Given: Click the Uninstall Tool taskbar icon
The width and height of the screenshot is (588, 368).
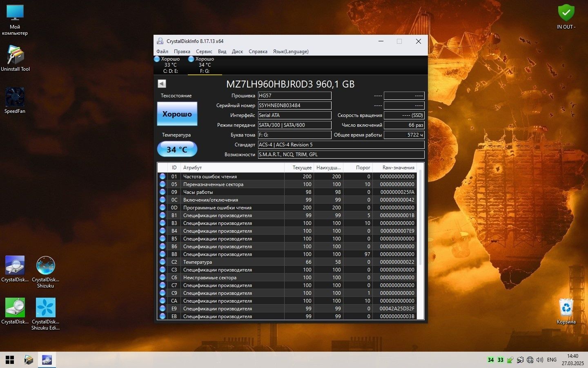Looking at the screenshot, I should [x=28, y=360].
